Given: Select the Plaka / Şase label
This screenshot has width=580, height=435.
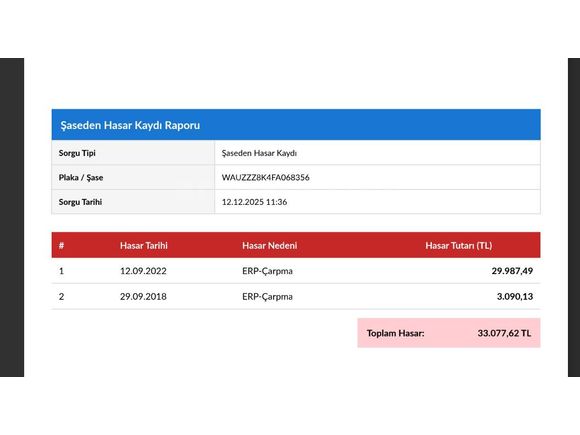Looking at the screenshot, I should coord(81,178).
